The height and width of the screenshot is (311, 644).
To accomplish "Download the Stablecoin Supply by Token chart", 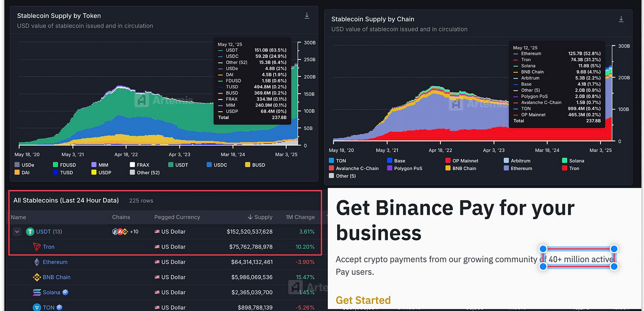I will click(x=307, y=16).
